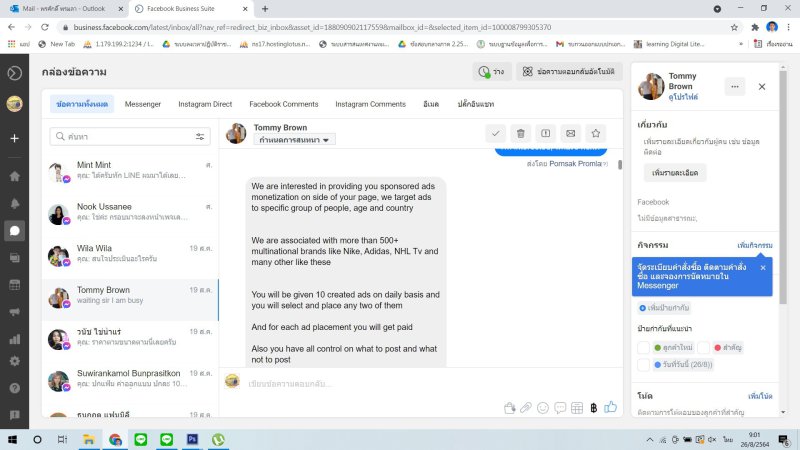Screen dimensions: 800x450
Task: Open the conversation assignment dropdown
Action: click(x=294, y=139)
